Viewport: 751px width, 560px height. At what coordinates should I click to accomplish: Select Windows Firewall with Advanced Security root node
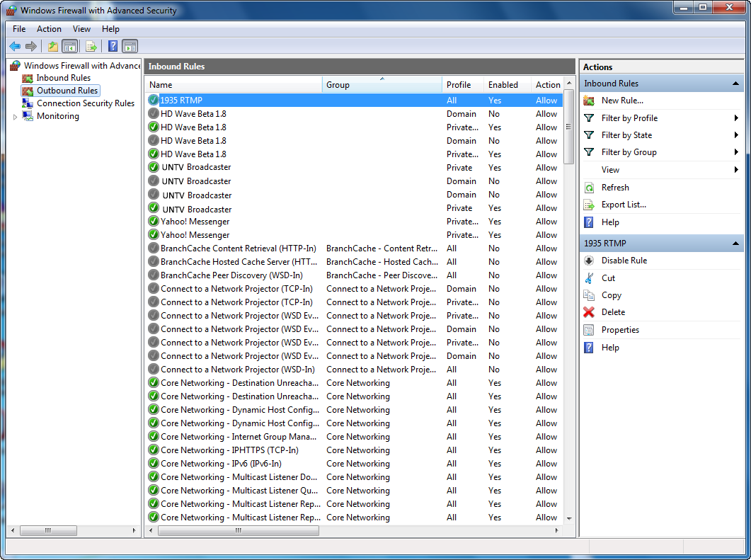pos(82,66)
